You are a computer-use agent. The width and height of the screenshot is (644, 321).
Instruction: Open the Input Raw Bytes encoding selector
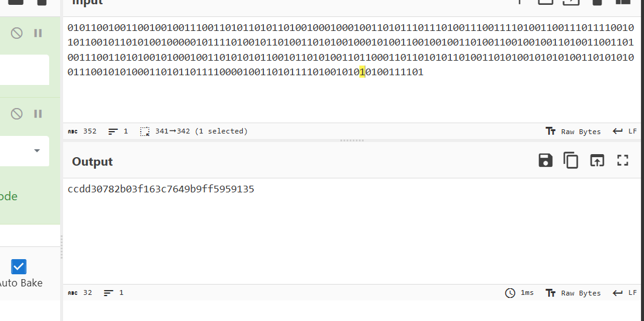click(573, 131)
